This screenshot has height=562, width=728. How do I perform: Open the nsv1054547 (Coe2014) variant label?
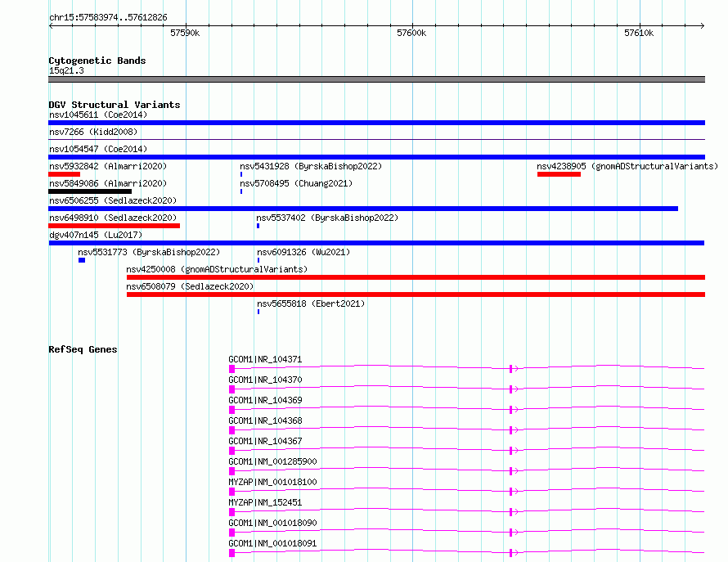tap(98, 149)
